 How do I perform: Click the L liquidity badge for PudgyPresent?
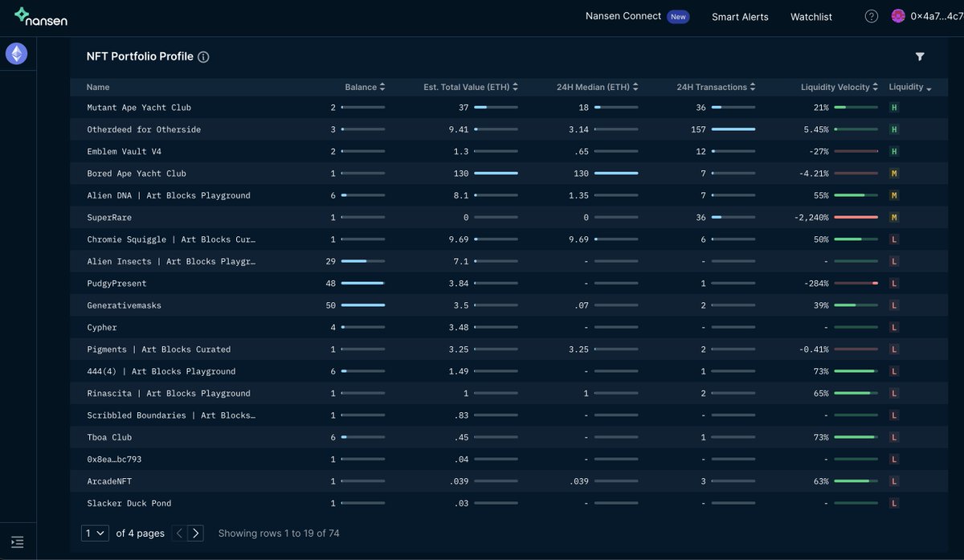894,284
